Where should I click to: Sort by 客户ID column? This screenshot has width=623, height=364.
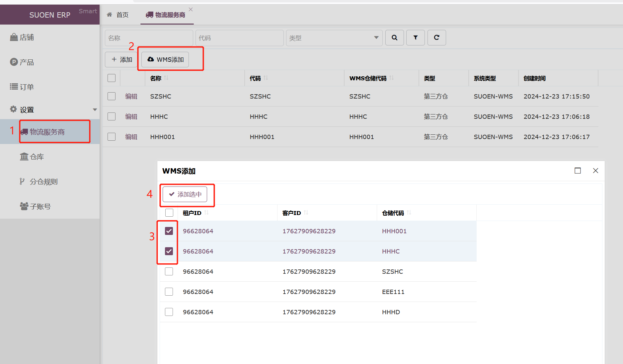pos(306,213)
